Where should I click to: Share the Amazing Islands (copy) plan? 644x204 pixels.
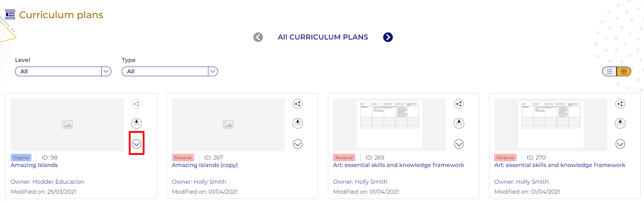(298, 104)
